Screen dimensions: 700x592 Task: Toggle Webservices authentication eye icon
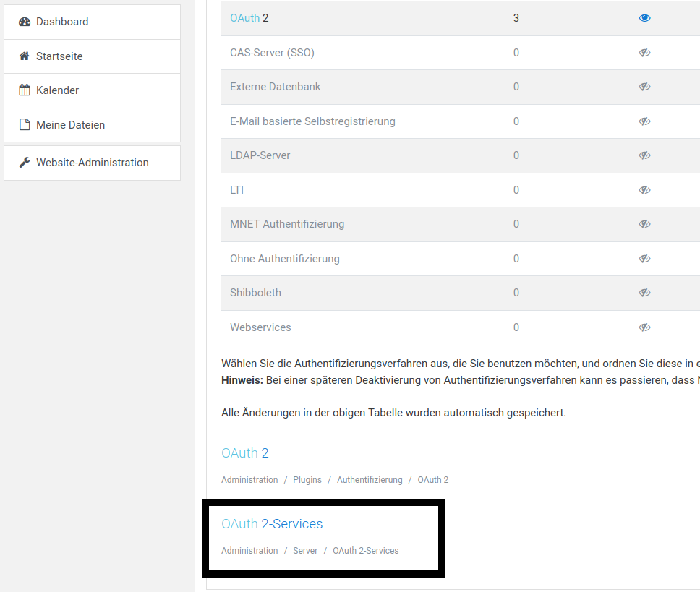645,327
